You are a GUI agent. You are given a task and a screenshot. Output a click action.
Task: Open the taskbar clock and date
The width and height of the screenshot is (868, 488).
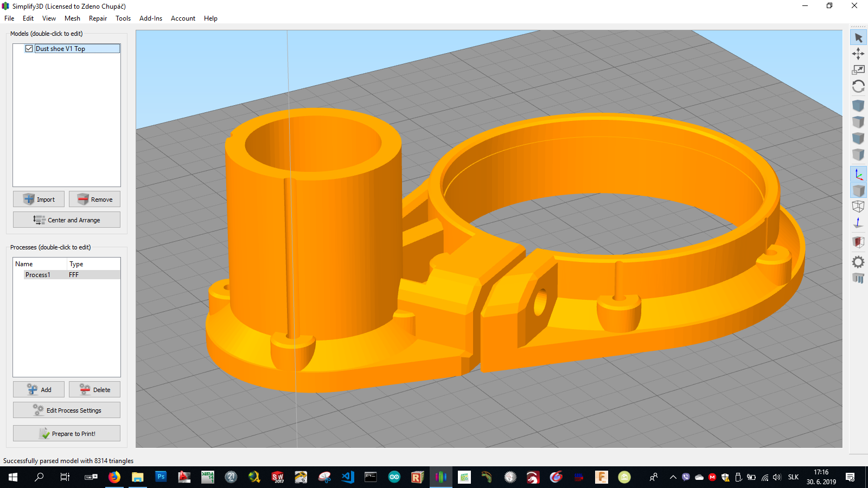(x=821, y=477)
